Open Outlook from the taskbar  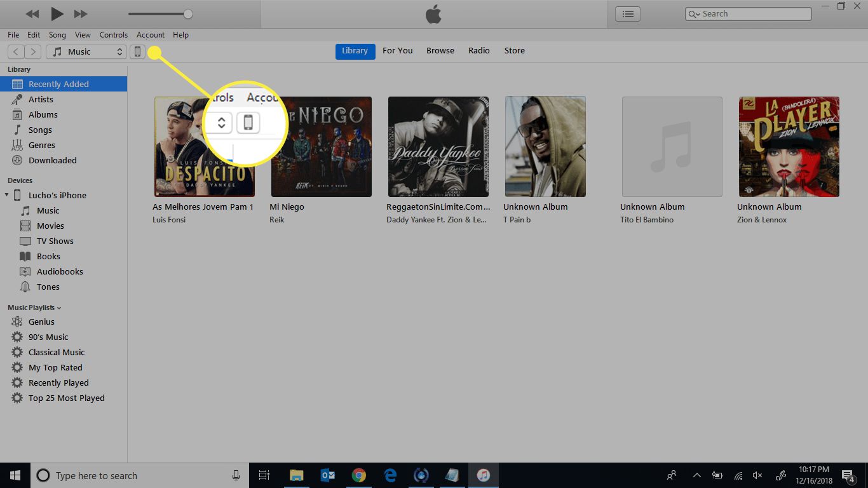point(328,475)
